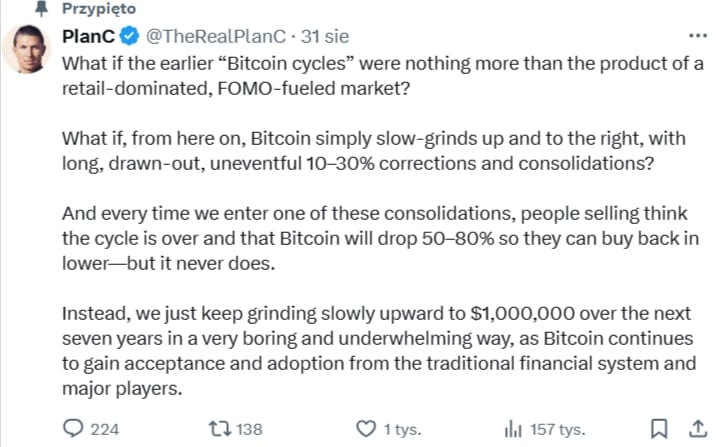Bookmark this tweet
The image size is (717, 447).
coord(659,428)
